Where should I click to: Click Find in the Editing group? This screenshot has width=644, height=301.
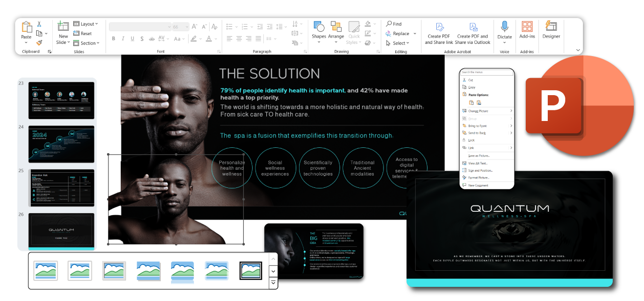394,24
